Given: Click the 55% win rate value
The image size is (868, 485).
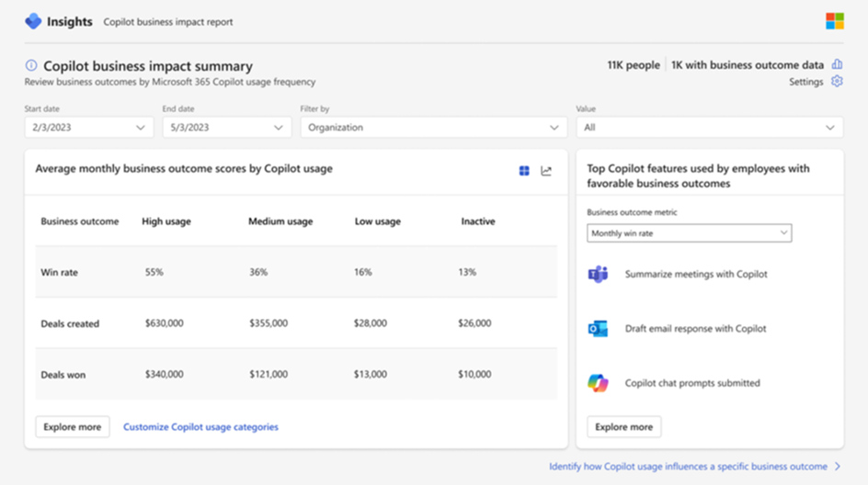Looking at the screenshot, I should tap(154, 272).
